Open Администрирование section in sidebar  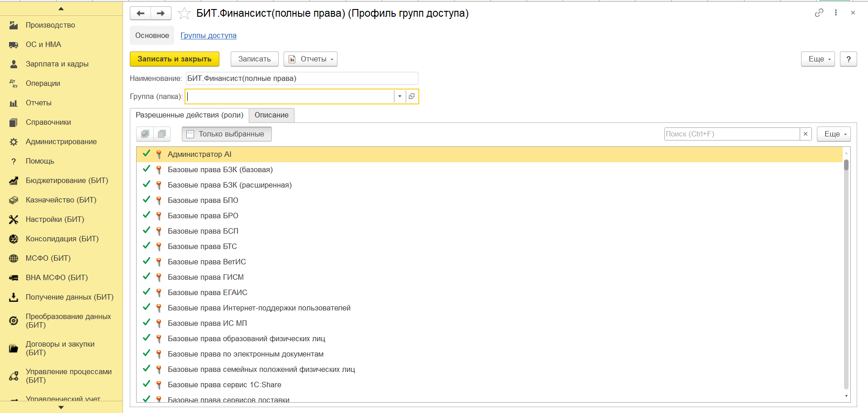61,142
